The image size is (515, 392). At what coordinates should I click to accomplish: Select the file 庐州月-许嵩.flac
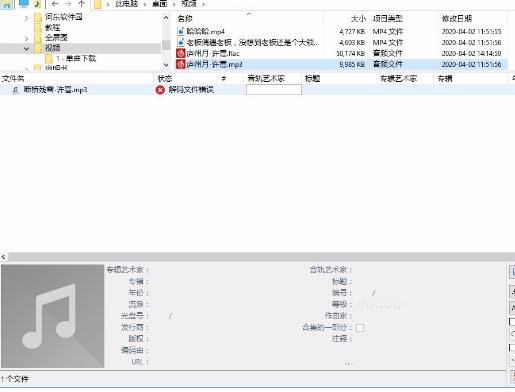click(213, 53)
